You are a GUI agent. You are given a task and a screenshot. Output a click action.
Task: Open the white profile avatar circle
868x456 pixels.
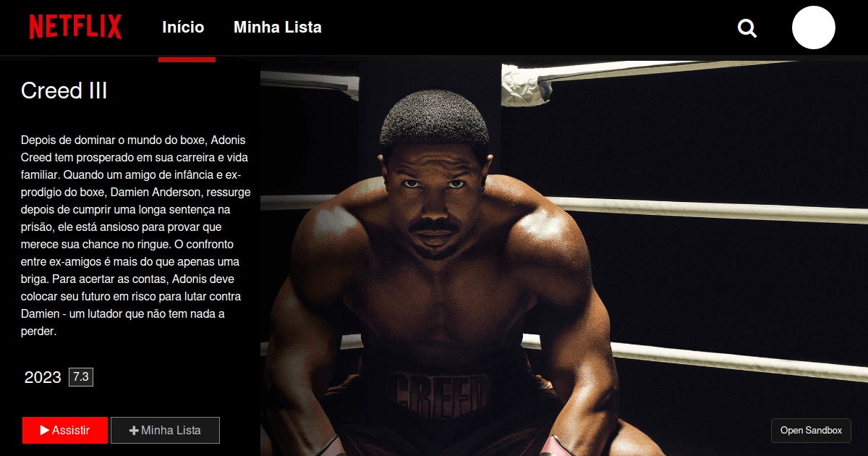(814, 28)
